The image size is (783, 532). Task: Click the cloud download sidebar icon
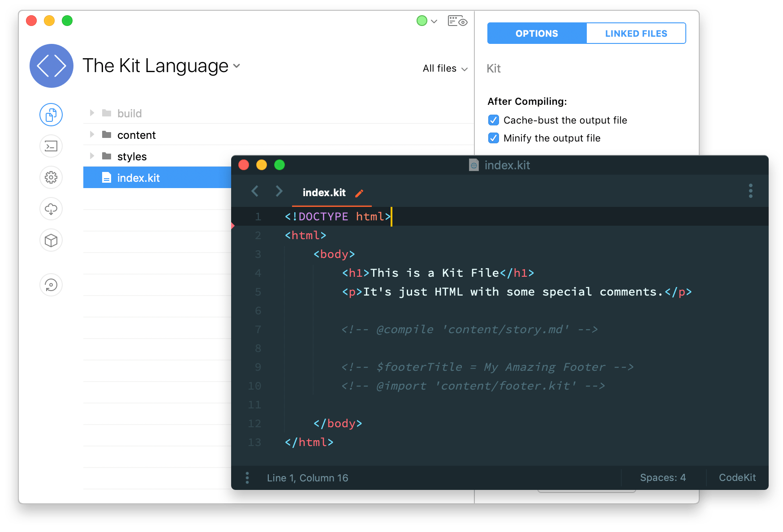coord(51,209)
